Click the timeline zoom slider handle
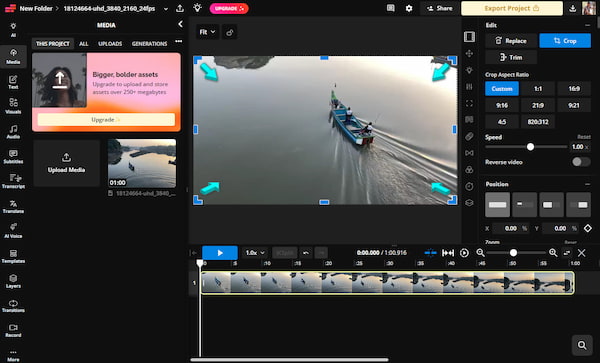The image size is (600, 363). pos(513,253)
